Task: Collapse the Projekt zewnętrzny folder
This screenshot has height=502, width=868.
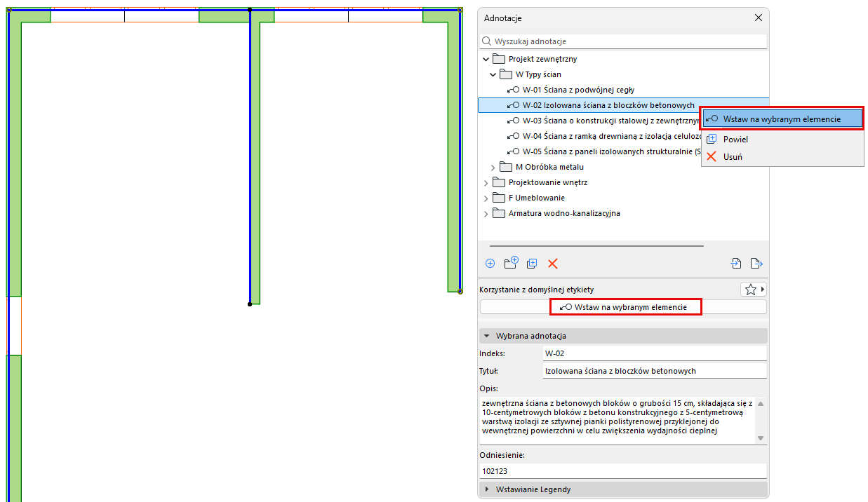Action: pos(487,59)
